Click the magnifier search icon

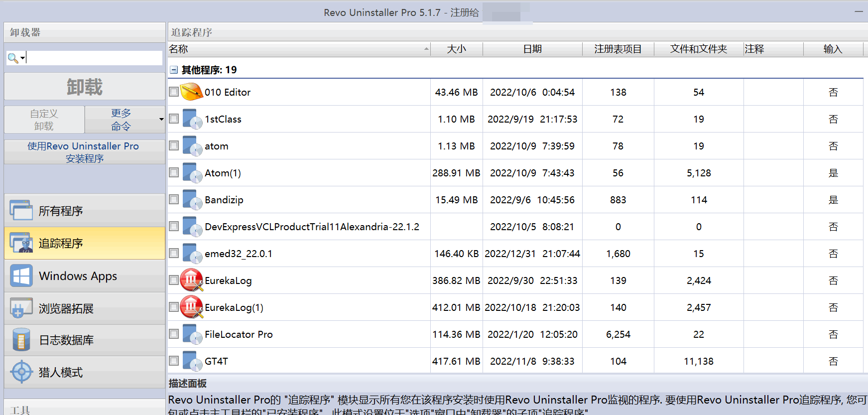coord(13,58)
